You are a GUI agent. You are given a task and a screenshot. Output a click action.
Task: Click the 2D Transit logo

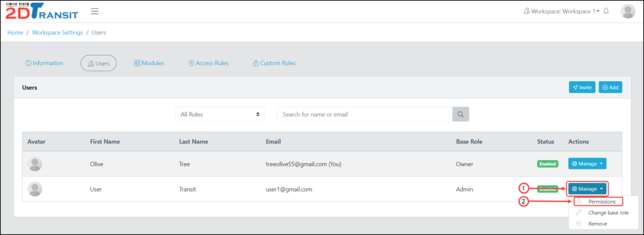point(42,11)
